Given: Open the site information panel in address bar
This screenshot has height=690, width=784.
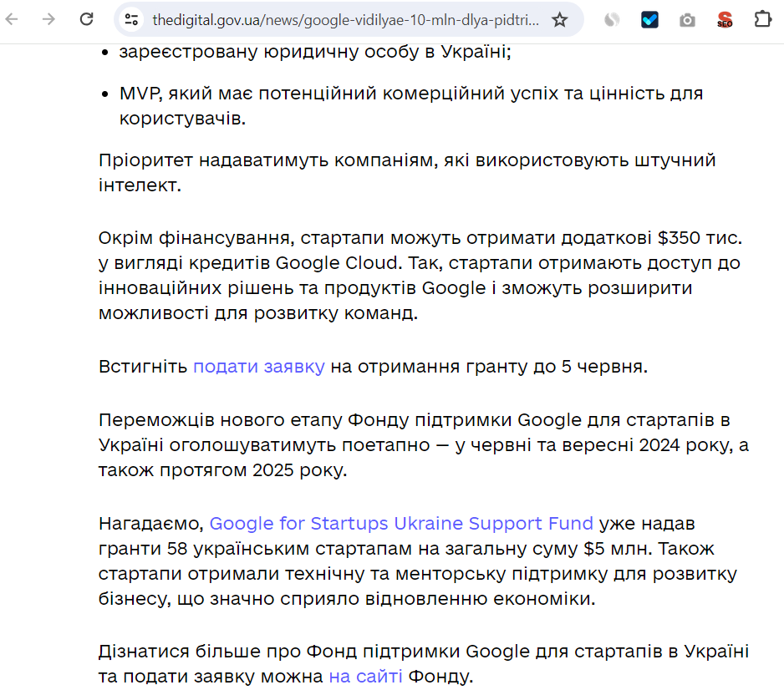Looking at the screenshot, I should pyautogui.click(x=131, y=19).
